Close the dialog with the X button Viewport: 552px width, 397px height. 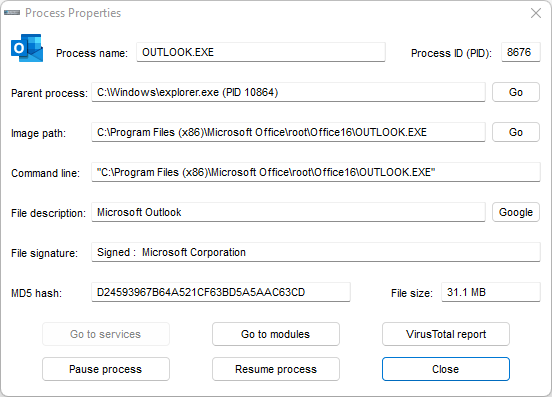click(536, 13)
